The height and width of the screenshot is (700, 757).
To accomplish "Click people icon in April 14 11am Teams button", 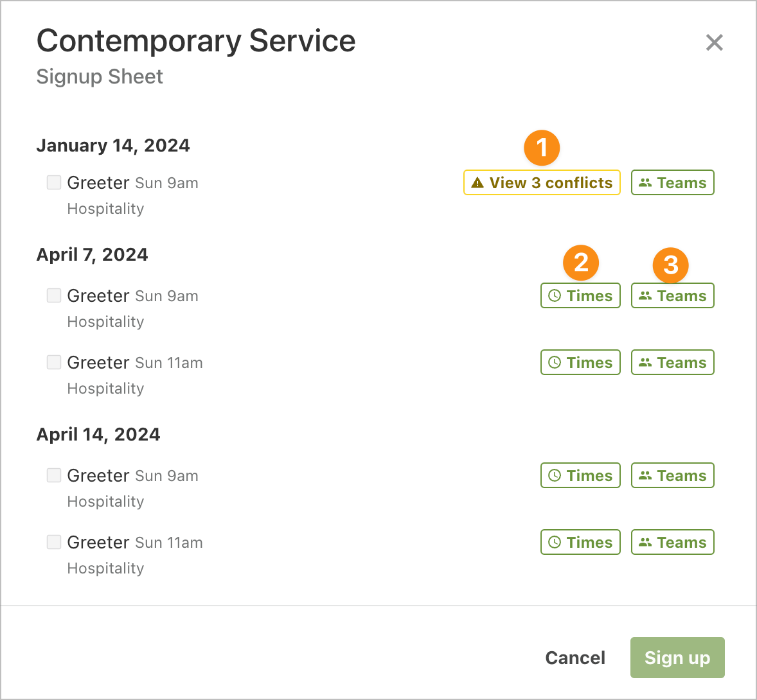I will [x=645, y=542].
